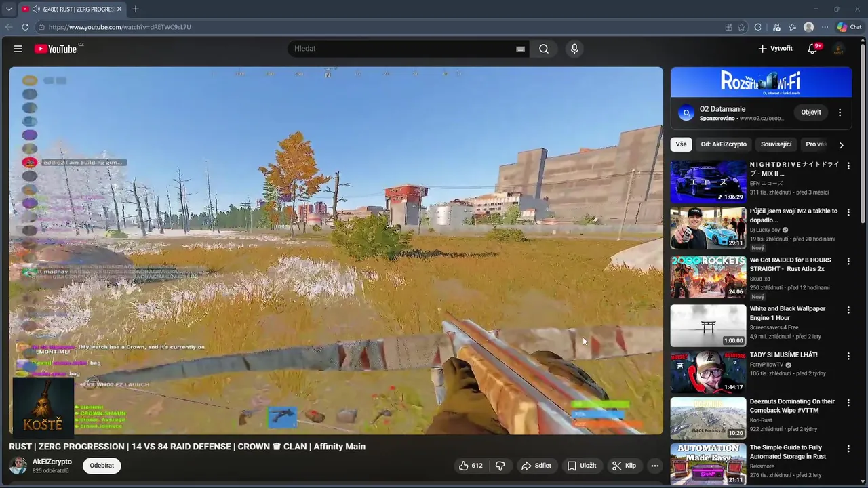
Task: Open the Deeznuts Dominating Comeback Wipe title
Action: tap(793, 406)
